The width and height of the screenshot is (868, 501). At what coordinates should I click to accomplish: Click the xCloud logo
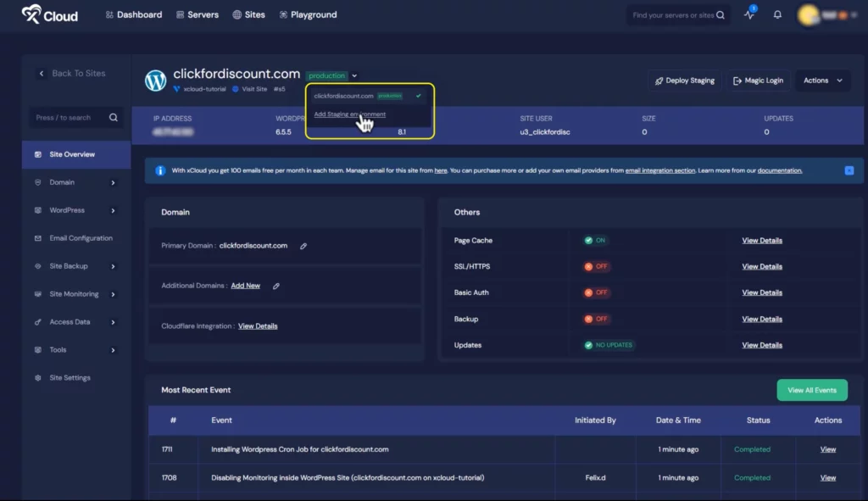[50, 15]
